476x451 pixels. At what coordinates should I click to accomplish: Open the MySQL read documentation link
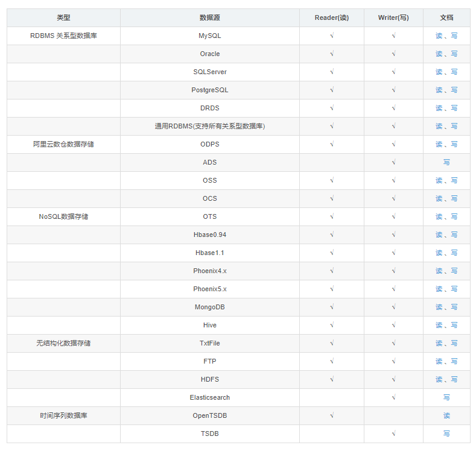(439, 36)
